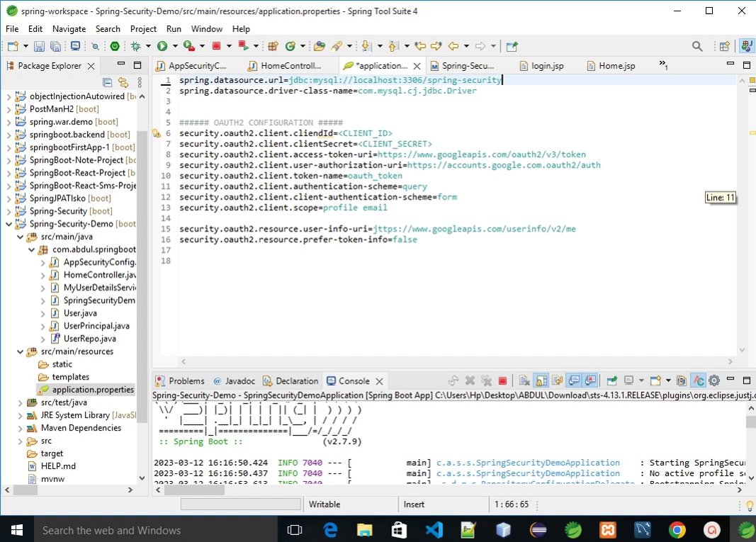Viewport: 756px width, 542px height.
Task: Open the New file dropdown arrow
Action: click(x=26, y=46)
